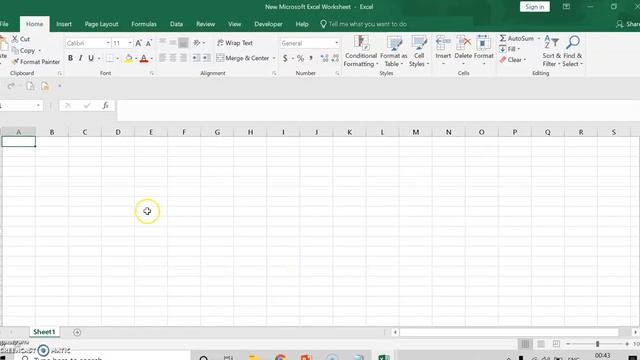Open the Fill dropdown
The height and width of the screenshot is (360, 640).
pos(510,49)
